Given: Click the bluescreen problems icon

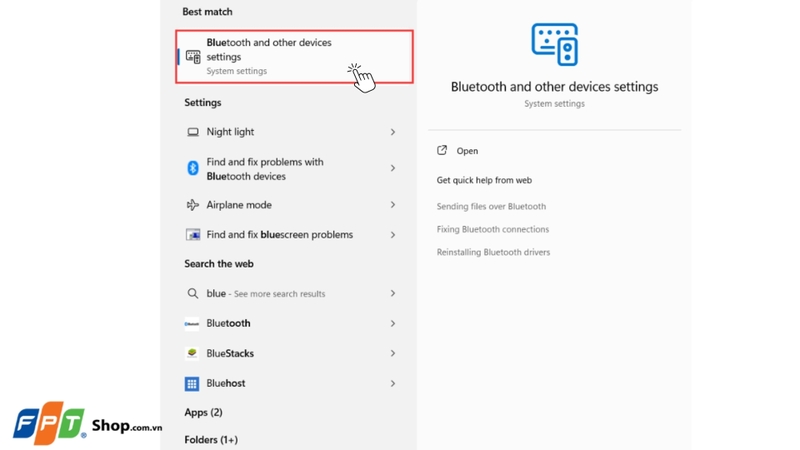Looking at the screenshot, I should pos(192,235).
